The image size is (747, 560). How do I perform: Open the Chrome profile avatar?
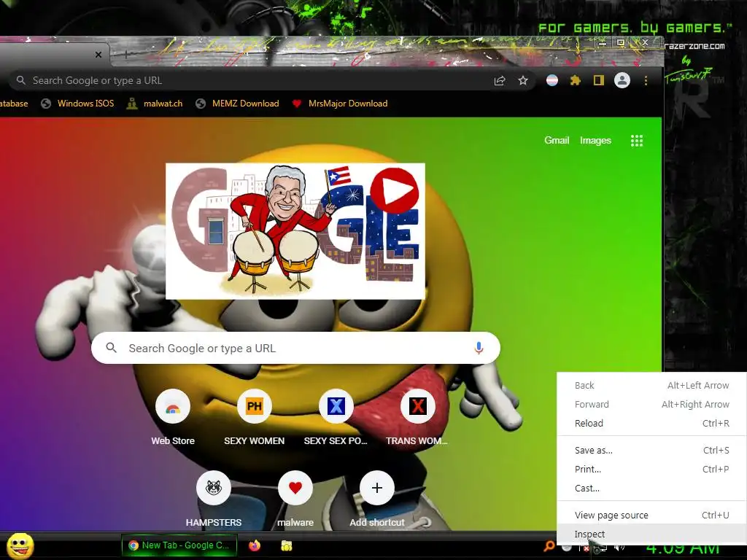coord(622,80)
